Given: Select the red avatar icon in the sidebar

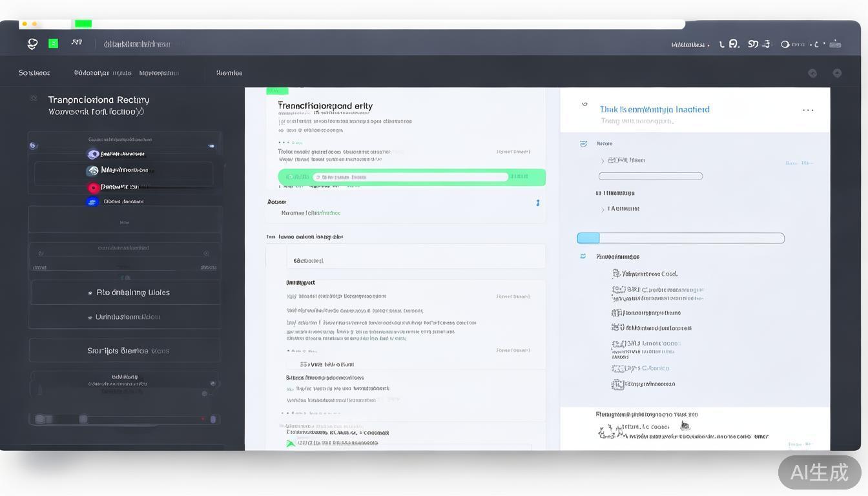Looking at the screenshot, I should click(94, 187).
